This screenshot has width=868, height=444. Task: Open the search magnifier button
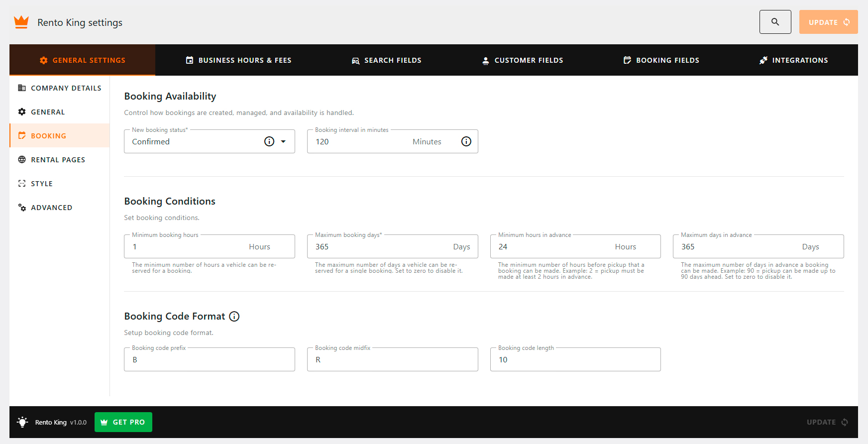coord(775,22)
